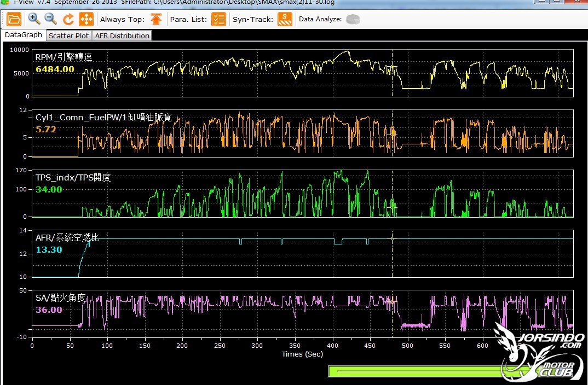Refresh the graph with the orange arrow icon
Screen dimensions: 588x385
click(x=68, y=19)
